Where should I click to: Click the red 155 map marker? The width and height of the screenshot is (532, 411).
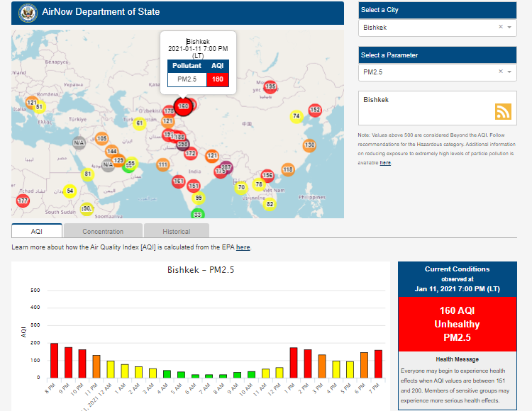[x=270, y=86]
